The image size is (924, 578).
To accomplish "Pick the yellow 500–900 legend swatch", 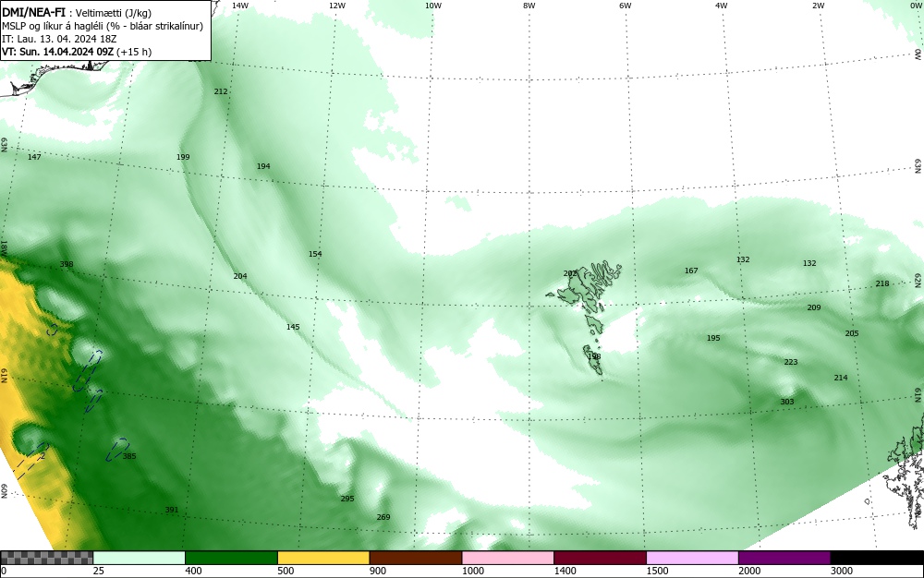I will click(323, 558).
